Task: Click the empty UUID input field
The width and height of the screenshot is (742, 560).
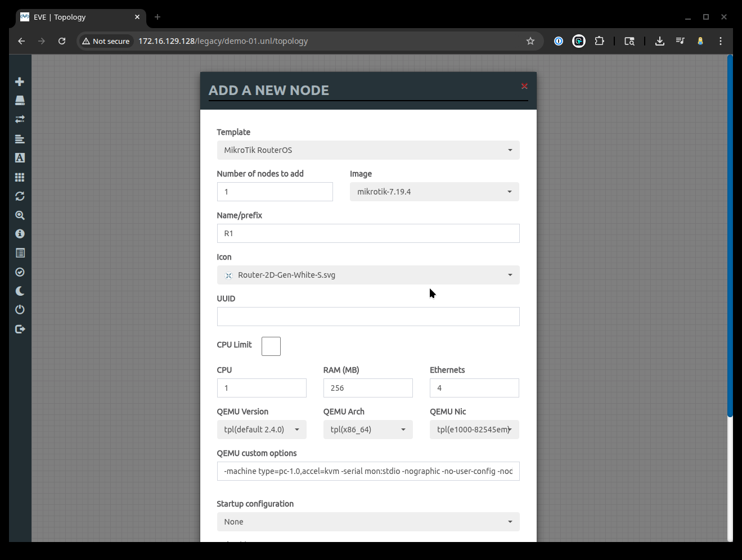Action: 368,317
